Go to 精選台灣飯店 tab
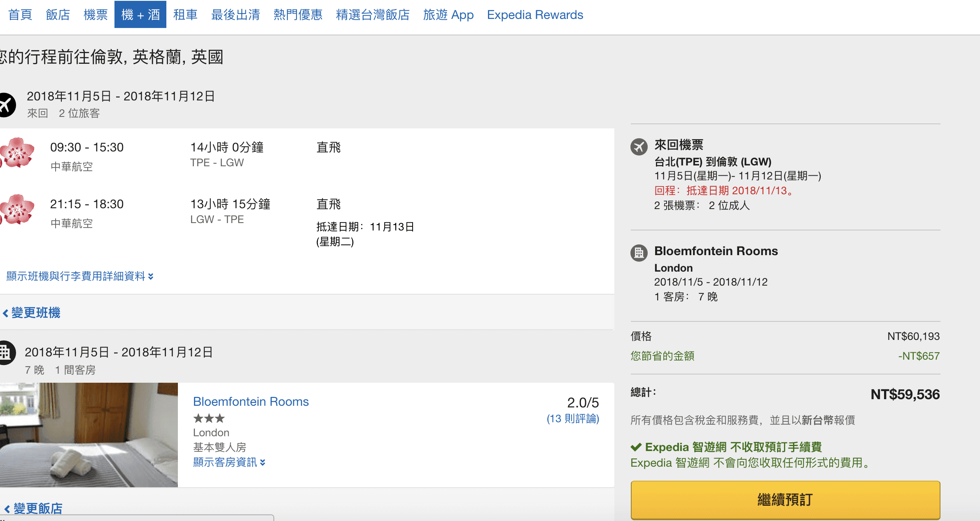Screen dimensions: 980x521 (x=373, y=15)
